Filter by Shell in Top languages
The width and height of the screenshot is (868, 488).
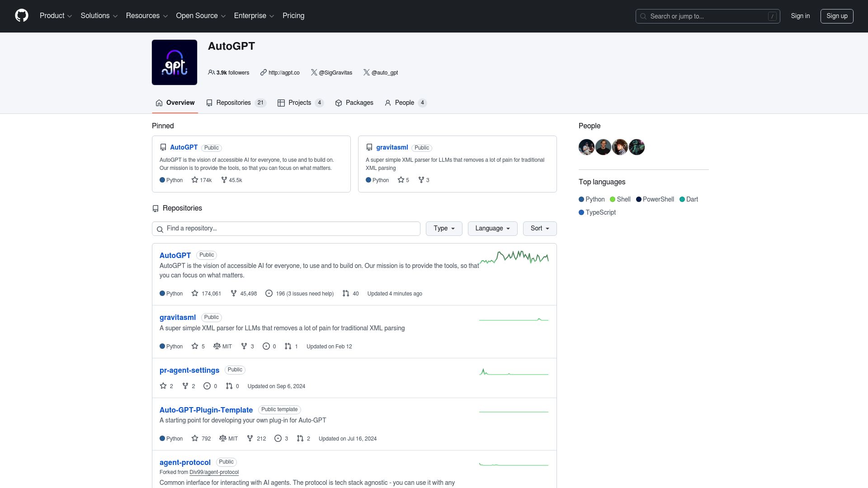(620, 199)
